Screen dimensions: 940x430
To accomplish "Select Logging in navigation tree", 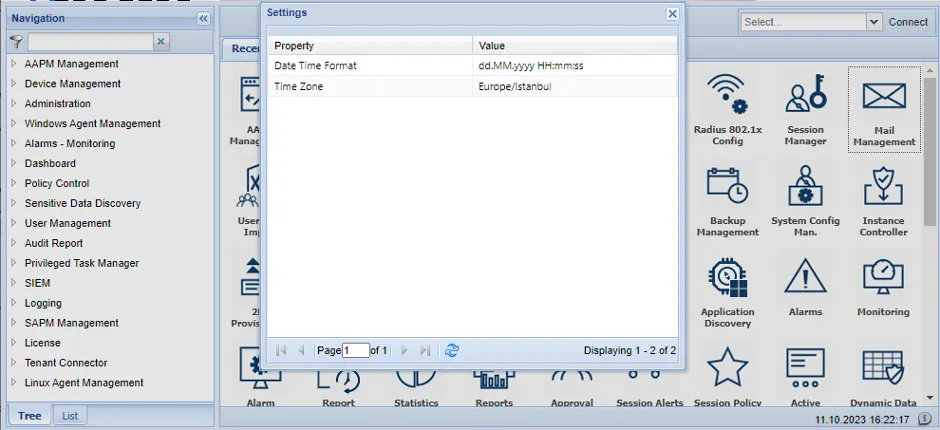I will click(x=43, y=303).
